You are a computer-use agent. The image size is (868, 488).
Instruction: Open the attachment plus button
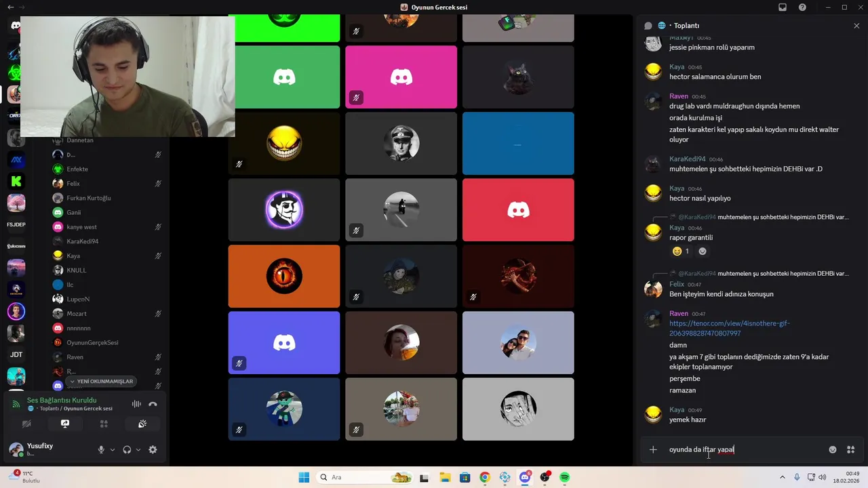click(653, 449)
